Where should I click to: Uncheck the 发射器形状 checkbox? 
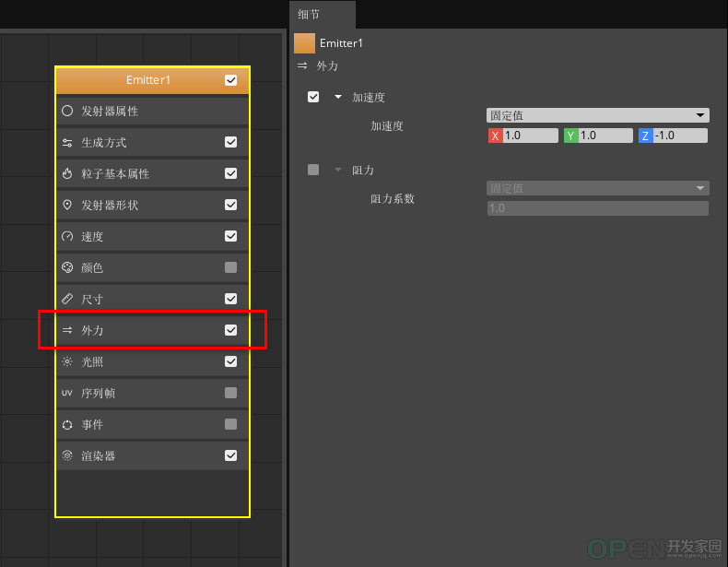[x=230, y=205]
